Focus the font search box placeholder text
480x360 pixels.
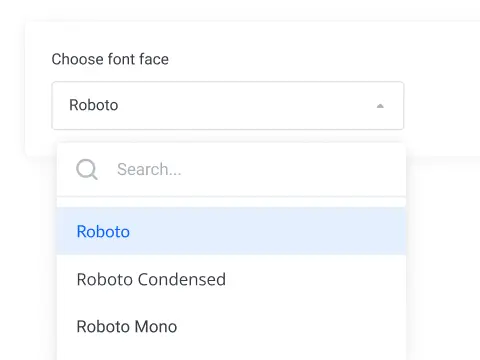click(149, 169)
